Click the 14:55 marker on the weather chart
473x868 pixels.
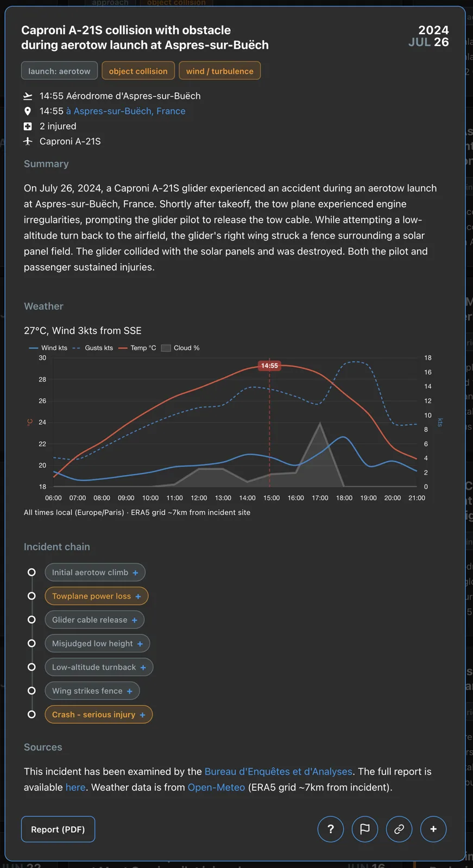point(269,366)
